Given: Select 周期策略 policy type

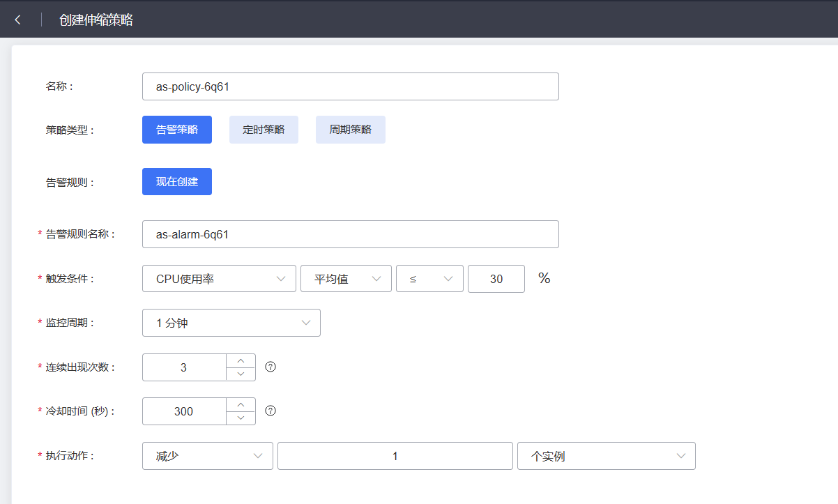Looking at the screenshot, I should 350,130.
